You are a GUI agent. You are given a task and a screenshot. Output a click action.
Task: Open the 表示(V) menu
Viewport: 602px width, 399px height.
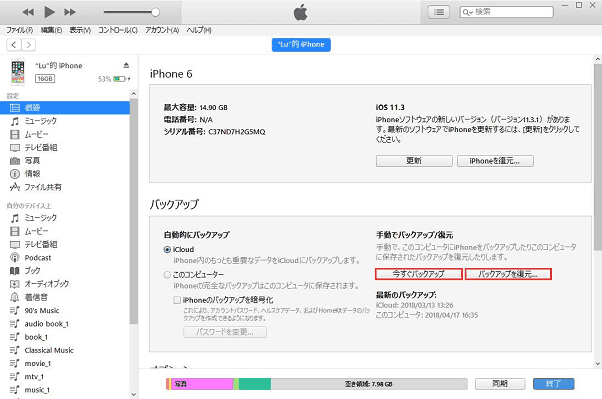coord(80,30)
